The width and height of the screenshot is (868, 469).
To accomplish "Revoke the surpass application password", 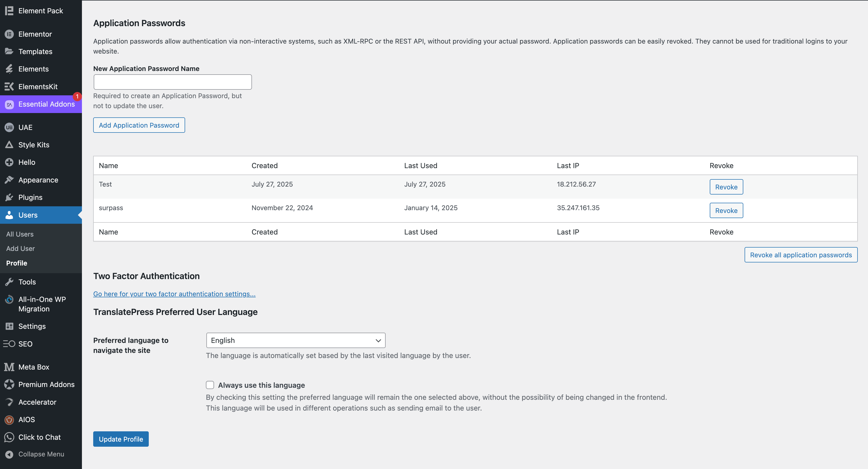I will click(x=726, y=210).
